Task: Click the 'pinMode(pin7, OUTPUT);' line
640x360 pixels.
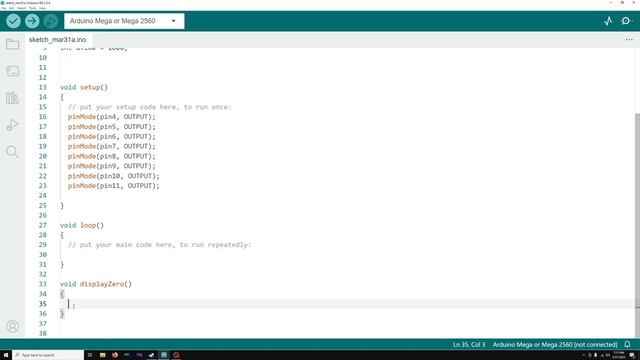Action: (111, 146)
